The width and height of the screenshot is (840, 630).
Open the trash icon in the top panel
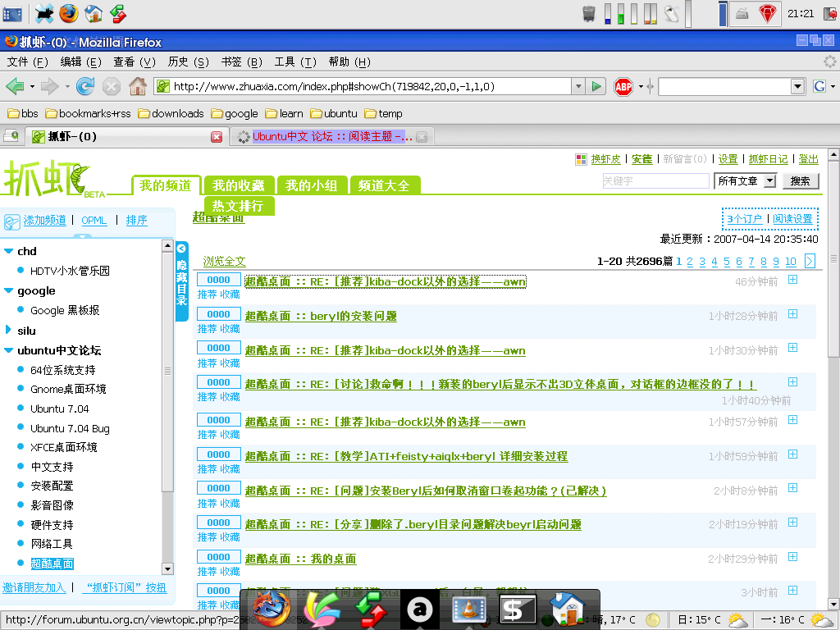coord(589,13)
